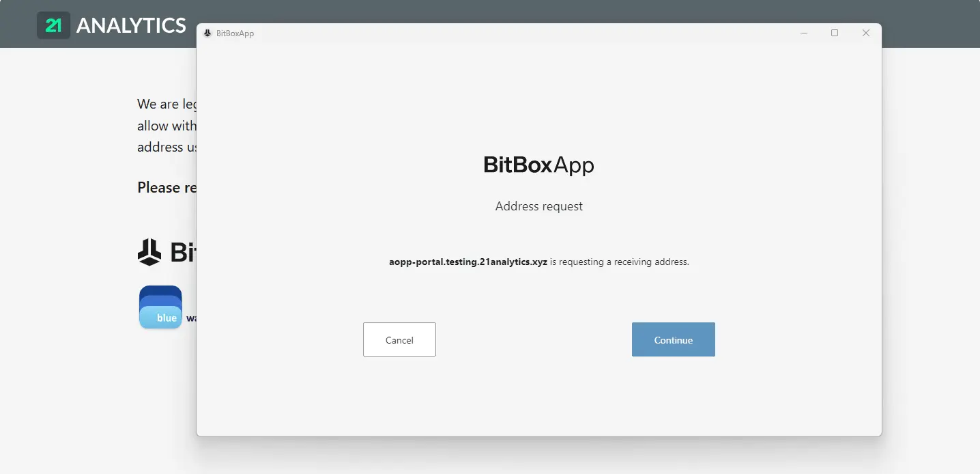The image size is (980, 474).
Task: Click the BitBoxApp wordmark in the dialog
Action: point(538,165)
